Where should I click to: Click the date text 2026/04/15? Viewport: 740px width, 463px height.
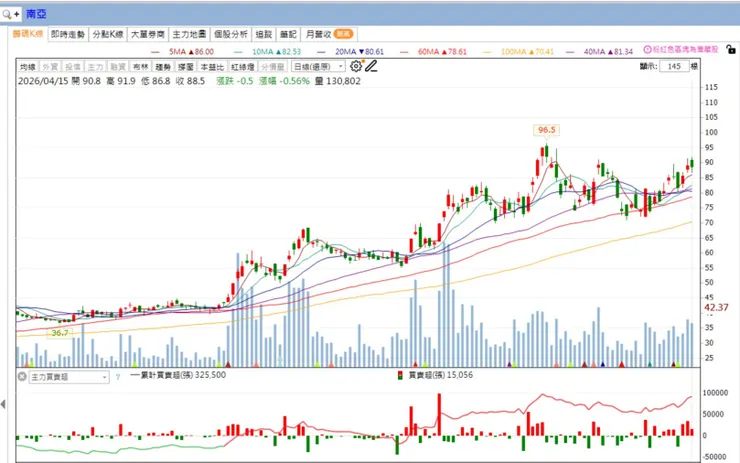pos(43,81)
